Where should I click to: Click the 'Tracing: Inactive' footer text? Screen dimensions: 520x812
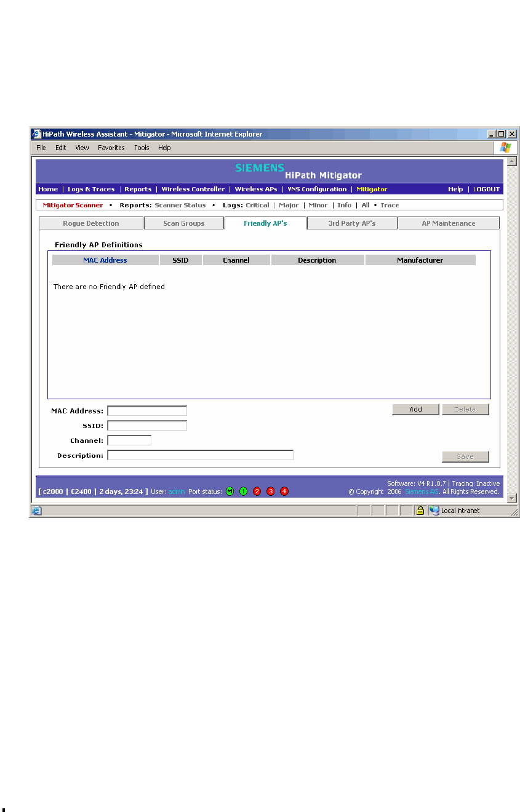point(476,484)
